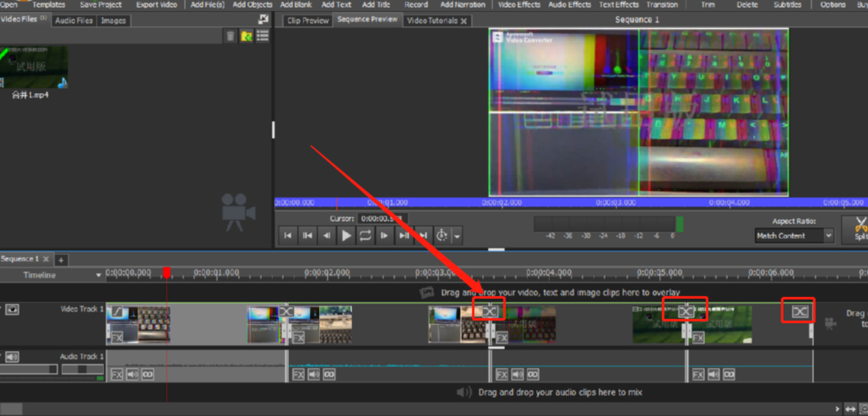Open the Split scissors tool

(860, 228)
